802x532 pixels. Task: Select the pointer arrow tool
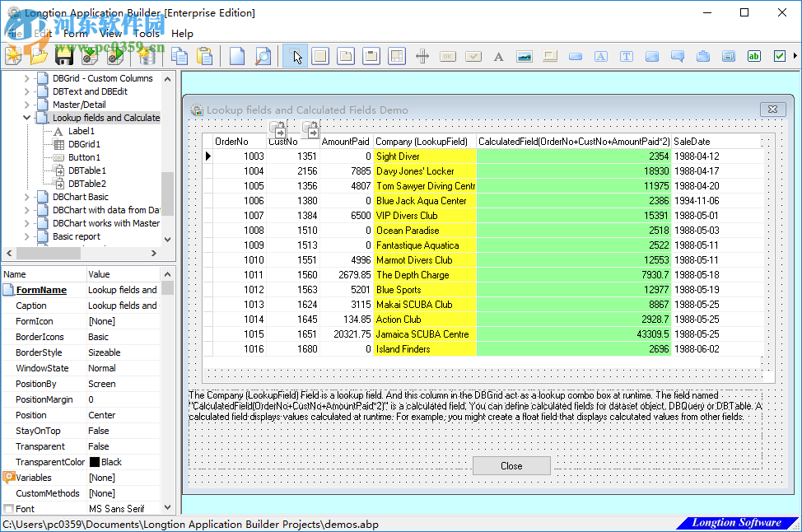pyautogui.click(x=295, y=56)
